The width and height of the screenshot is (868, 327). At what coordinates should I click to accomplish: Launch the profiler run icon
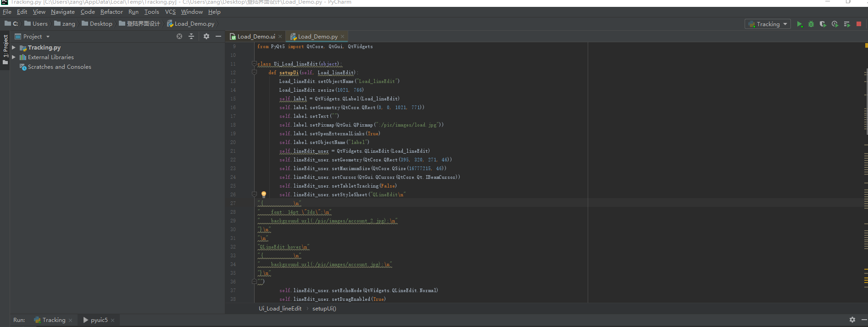click(x=835, y=24)
